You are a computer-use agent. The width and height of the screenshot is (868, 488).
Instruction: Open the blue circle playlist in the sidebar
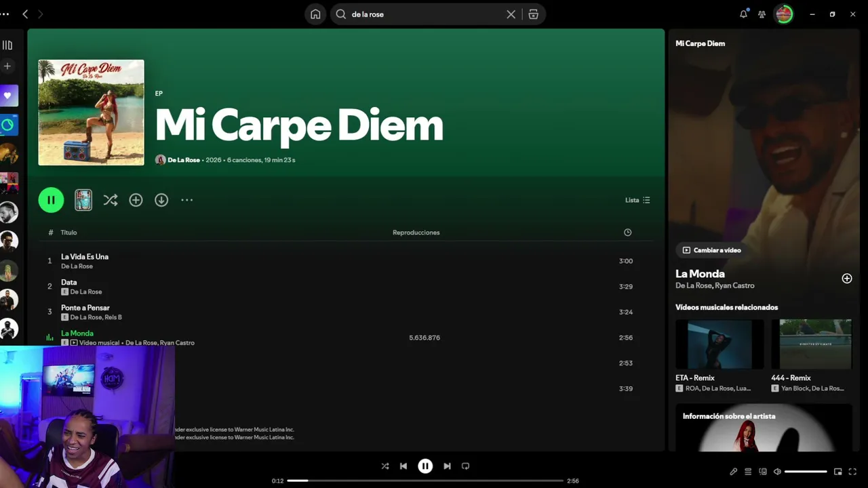[x=8, y=125]
